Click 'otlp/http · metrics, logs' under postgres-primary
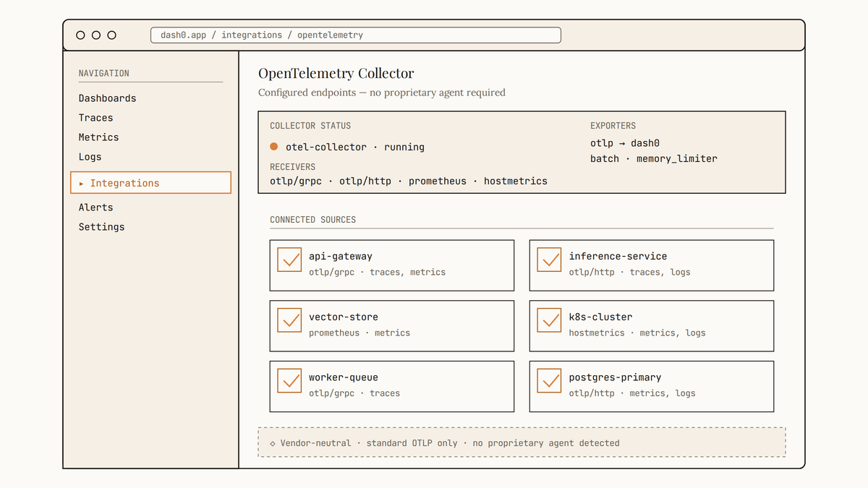Viewport: 868px width, 488px height. pos(632,394)
